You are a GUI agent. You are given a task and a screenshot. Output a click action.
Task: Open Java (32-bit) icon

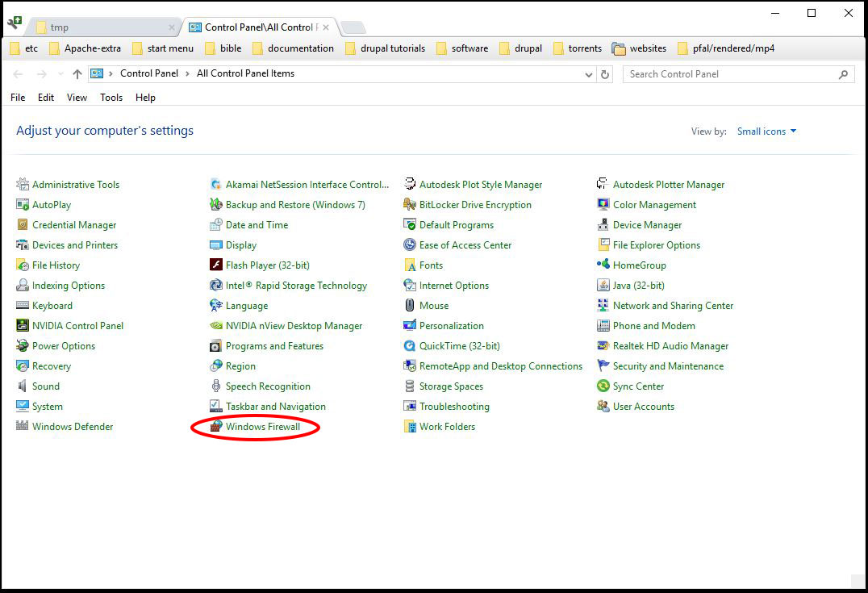[603, 285]
